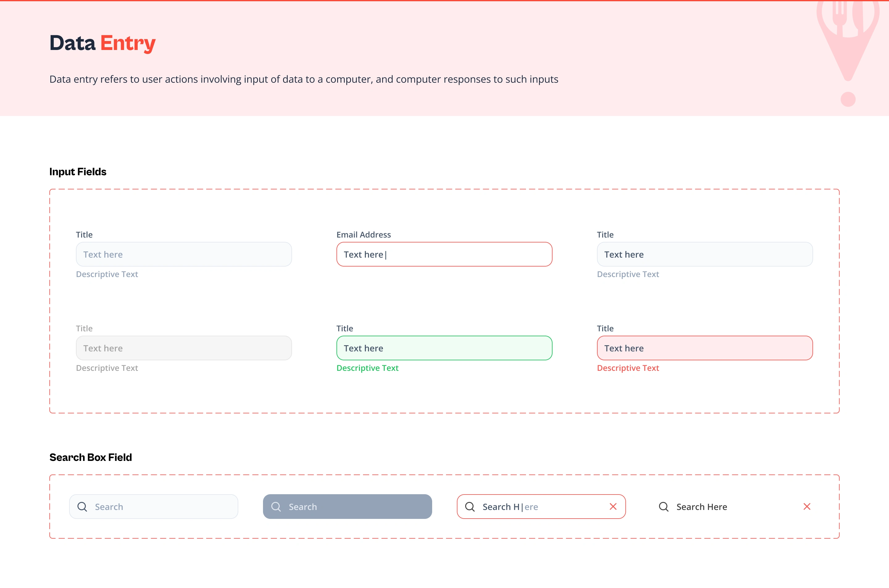
Task: Click the disabled gray Text here field
Action: [184, 348]
